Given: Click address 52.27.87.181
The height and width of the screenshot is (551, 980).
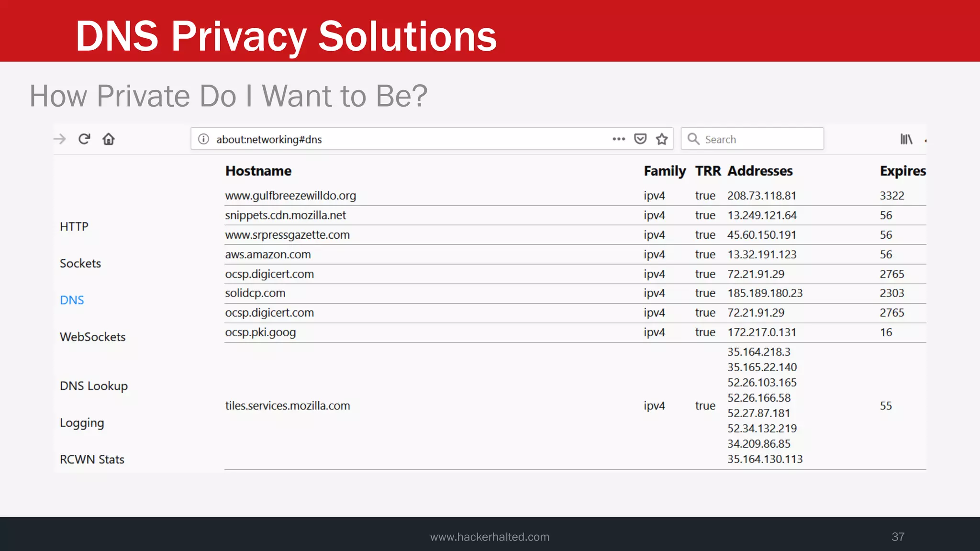Looking at the screenshot, I should (759, 413).
